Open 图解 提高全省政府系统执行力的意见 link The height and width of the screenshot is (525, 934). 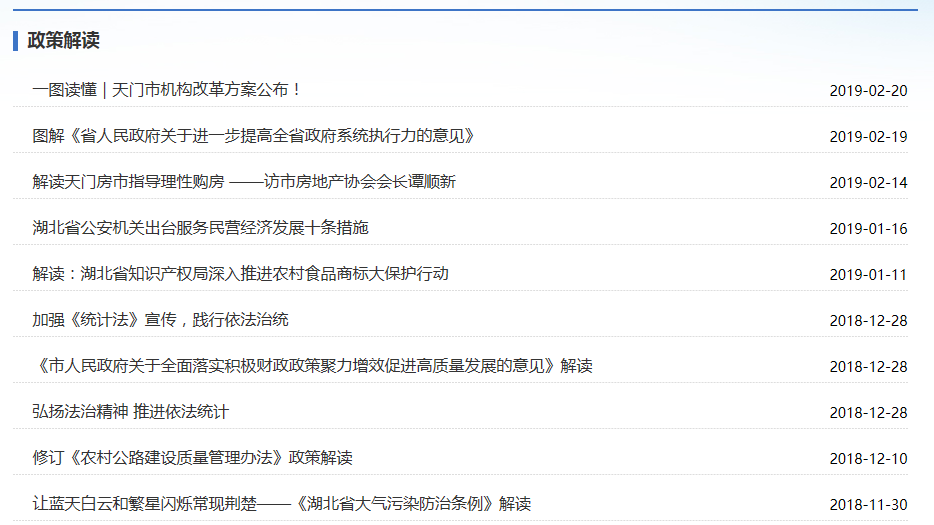pos(253,136)
